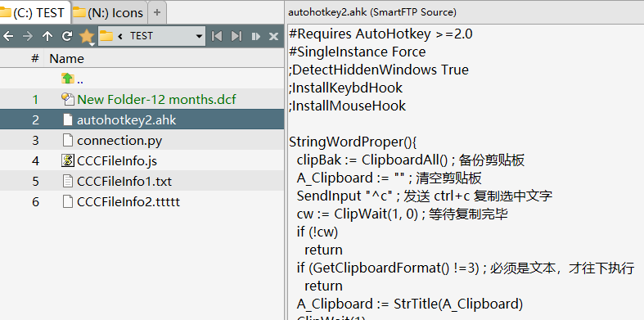Click the CCCFileInfo2.ttttt file icon

[68, 201]
